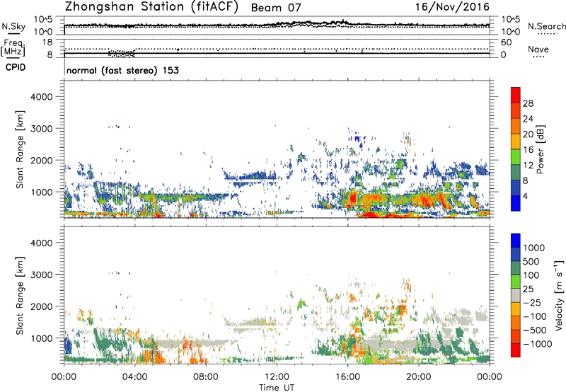This screenshot has height=392, width=566.
Task: Pick the yellow-orange segment of Power colorbar
Action: click(516, 142)
